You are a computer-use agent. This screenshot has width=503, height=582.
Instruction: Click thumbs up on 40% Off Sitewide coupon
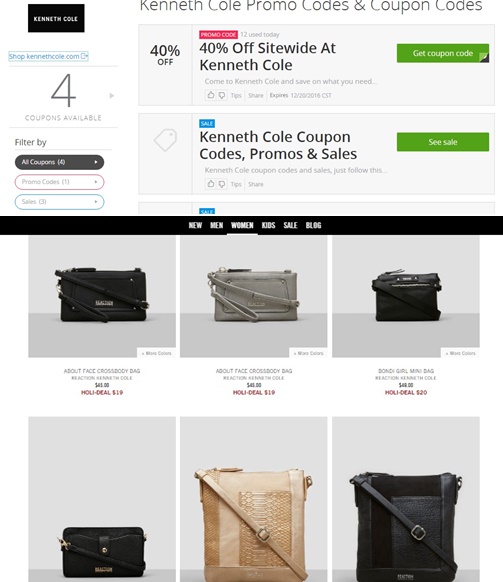click(211, 95)
